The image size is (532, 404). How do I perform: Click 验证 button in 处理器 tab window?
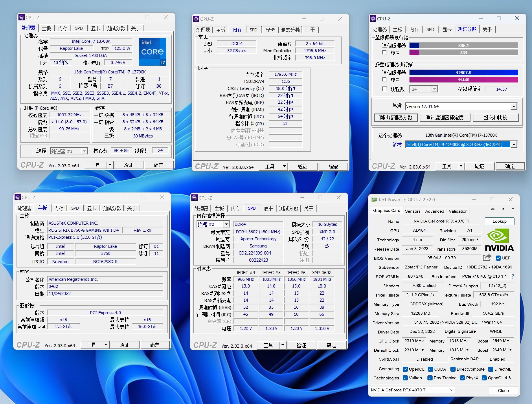pos(128,165)
